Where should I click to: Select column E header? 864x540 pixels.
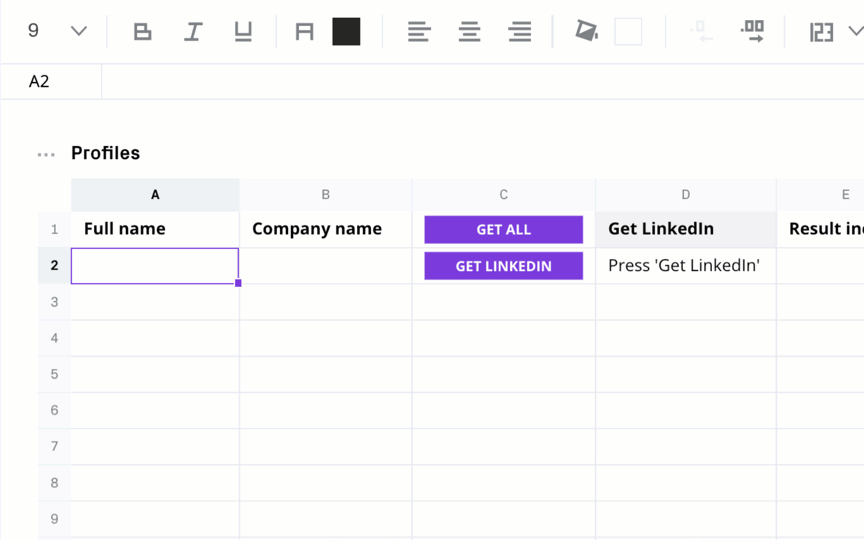(820, 195)
